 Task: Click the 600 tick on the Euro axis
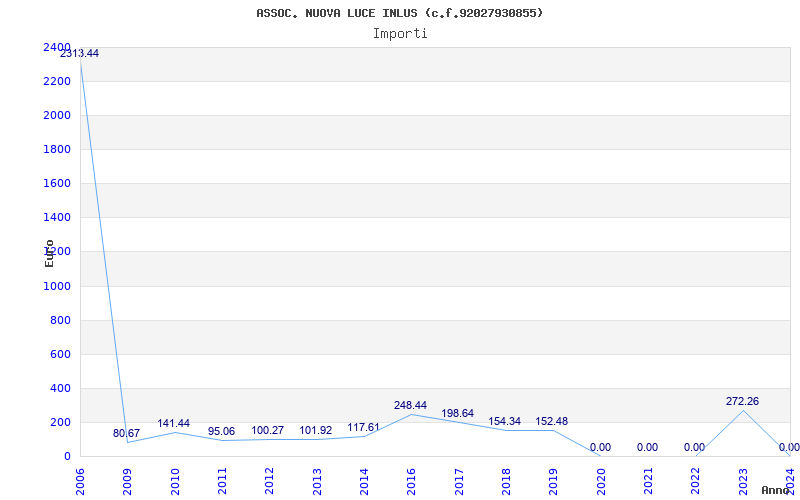pos(61,355)
